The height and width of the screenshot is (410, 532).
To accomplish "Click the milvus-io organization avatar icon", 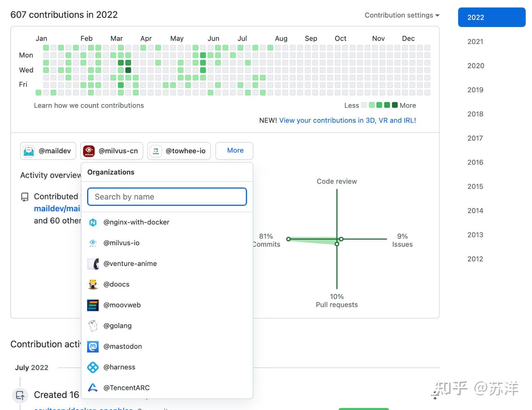I will [93, 243].
